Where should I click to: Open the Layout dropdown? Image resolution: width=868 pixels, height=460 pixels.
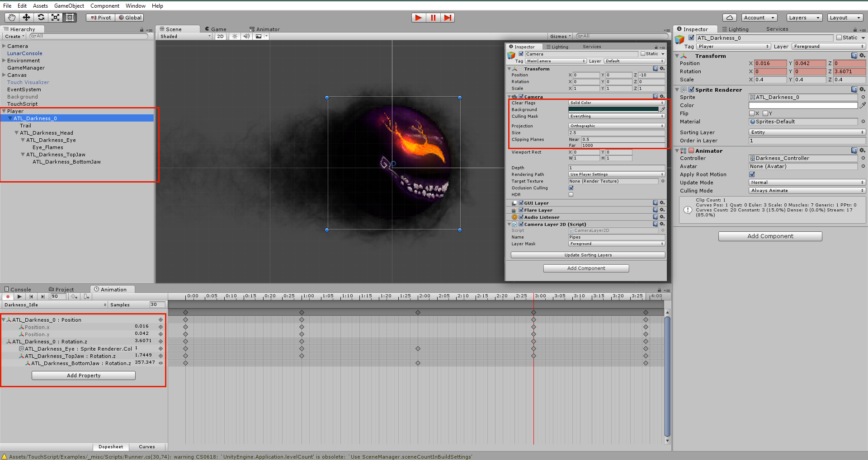(x=845, y=18)
